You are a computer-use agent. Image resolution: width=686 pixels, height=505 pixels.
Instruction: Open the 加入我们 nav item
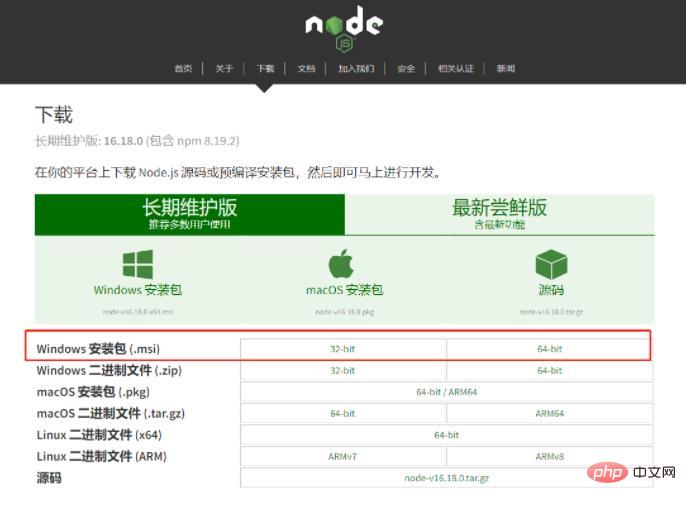tap(356, 68)
